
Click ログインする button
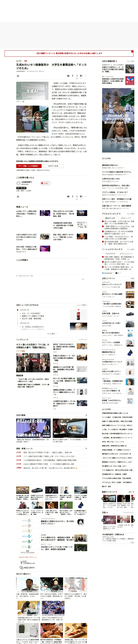(53, 166)
